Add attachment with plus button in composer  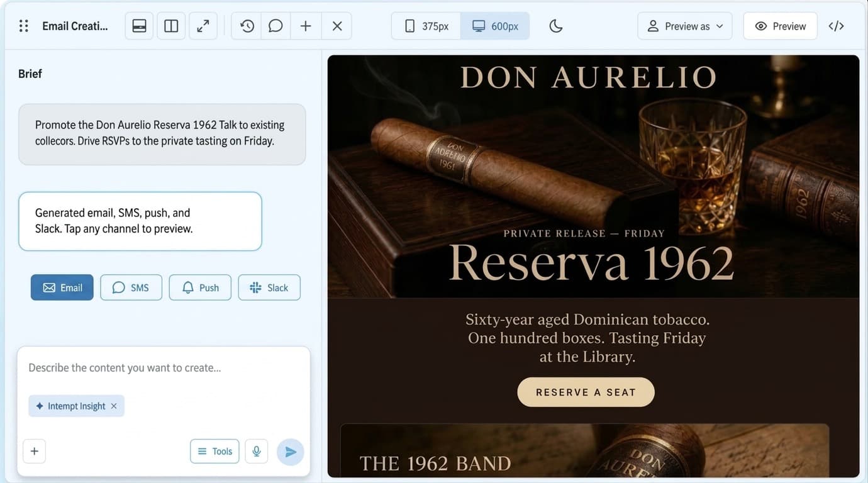tap(35, 451)
